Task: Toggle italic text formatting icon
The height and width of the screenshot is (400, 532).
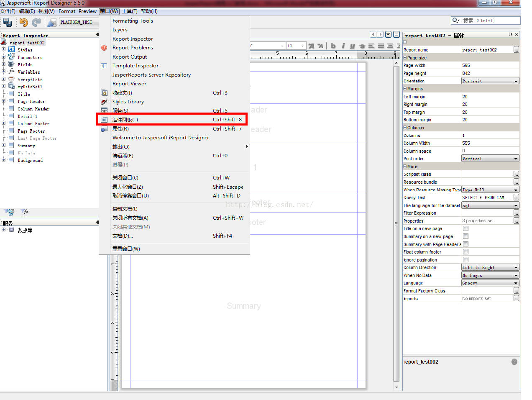Action: [343, 46]
